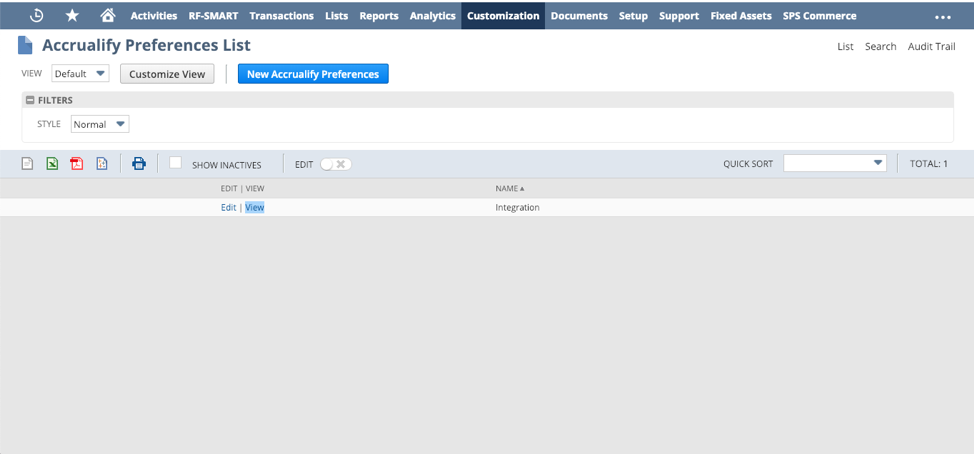
Task: Tick the Show Inactives checkbox
Action: (x=175, y=163)
